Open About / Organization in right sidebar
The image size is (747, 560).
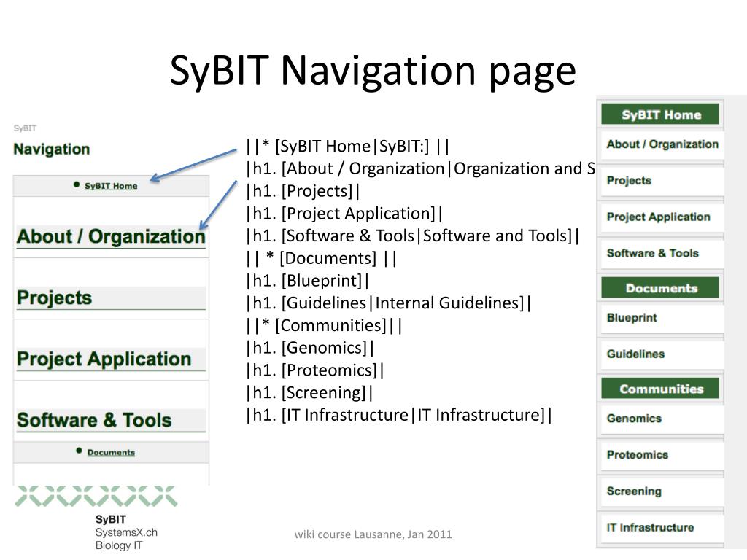(x=662, y=144)
